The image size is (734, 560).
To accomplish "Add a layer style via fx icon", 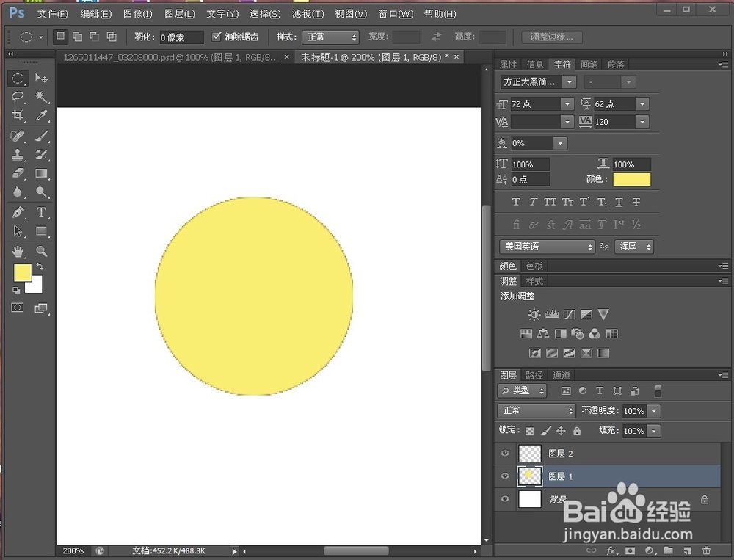I will 611,550.
